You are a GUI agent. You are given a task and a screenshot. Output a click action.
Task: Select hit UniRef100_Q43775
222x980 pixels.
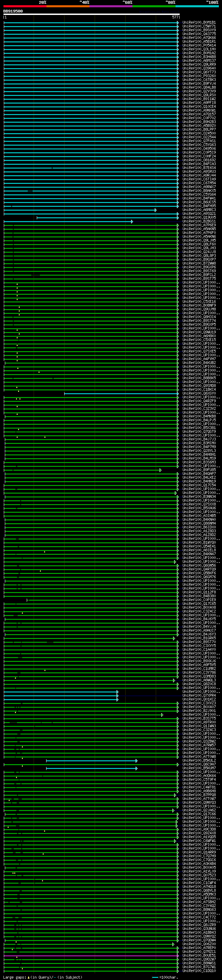pos(199,34)
